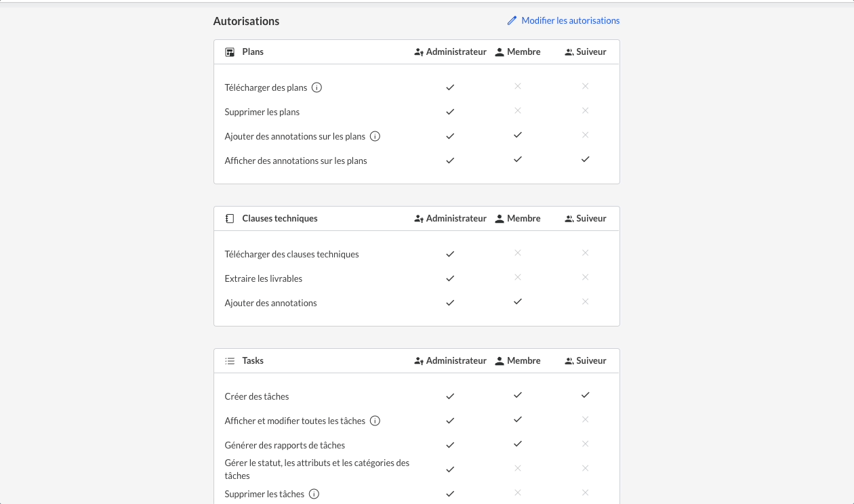The height and width of the screenshot is (504, 854).
Task: Click Plans section title
Action: 253,52
